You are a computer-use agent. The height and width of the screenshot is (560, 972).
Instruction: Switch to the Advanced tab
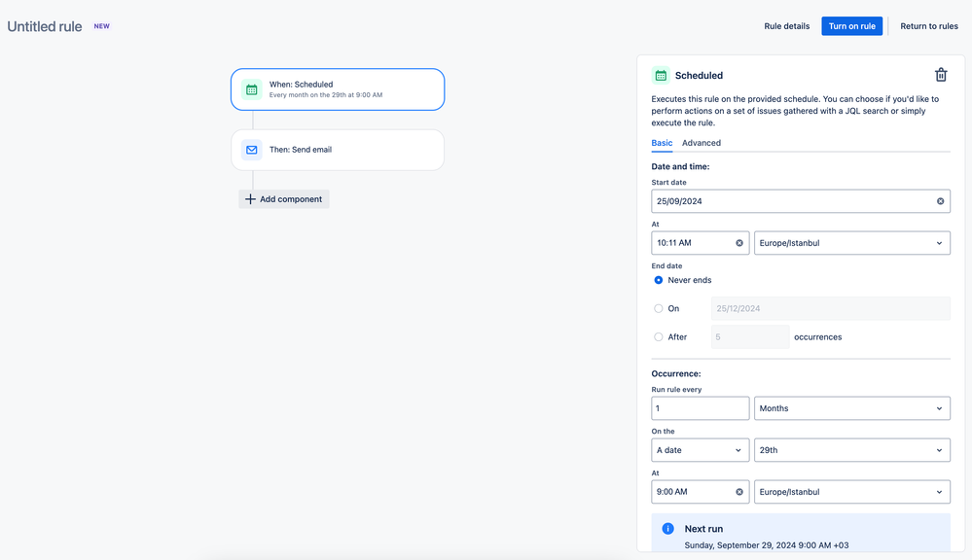[702, 143]
